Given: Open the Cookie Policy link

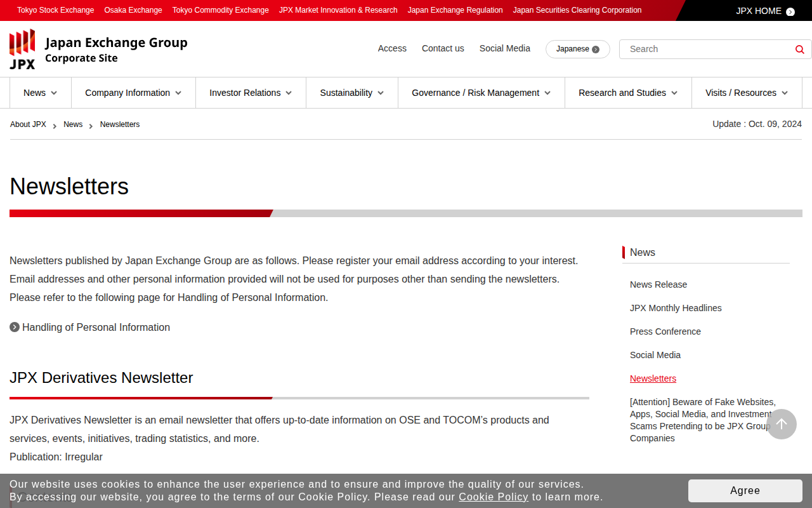Looking at the screenshot, I should point(494,497).
